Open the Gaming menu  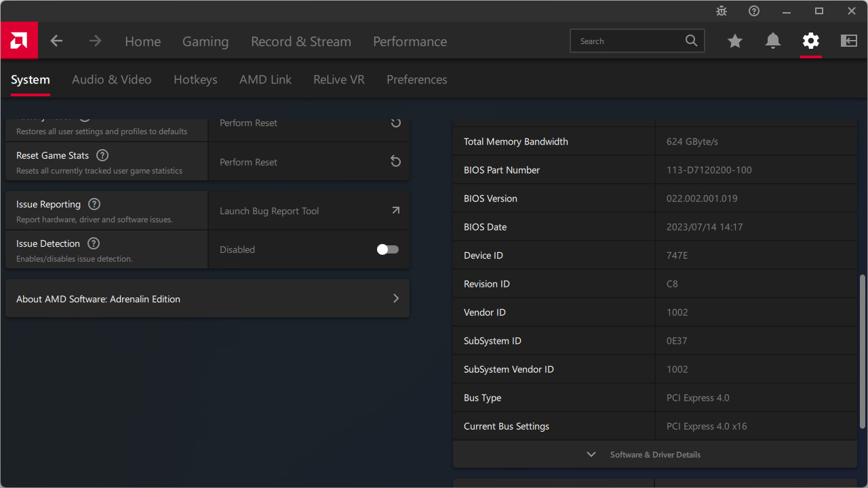pos(205,42)
